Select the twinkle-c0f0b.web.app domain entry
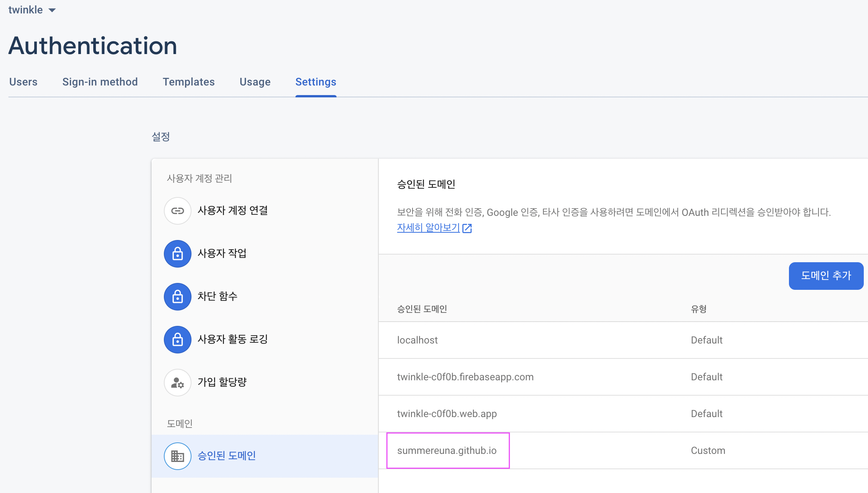868x493 pixels. [447, 414]
